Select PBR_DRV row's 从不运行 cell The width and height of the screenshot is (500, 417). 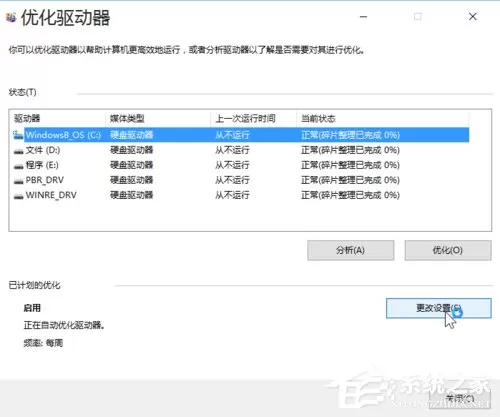(232, 180)
